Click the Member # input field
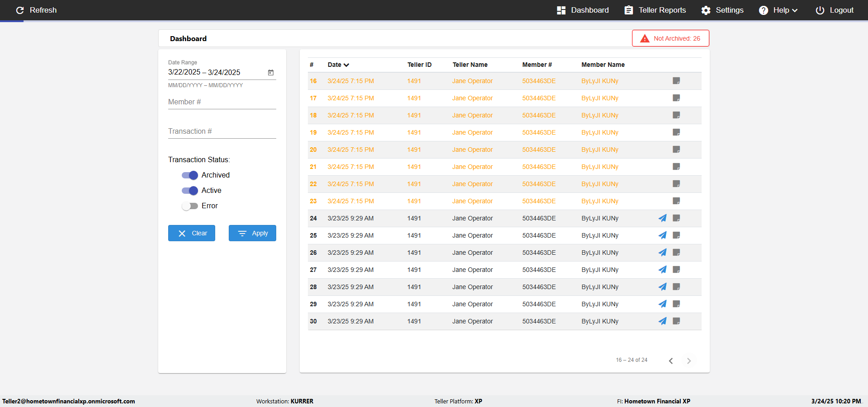This screenshot has width=868, height=407. click(222, 102)
